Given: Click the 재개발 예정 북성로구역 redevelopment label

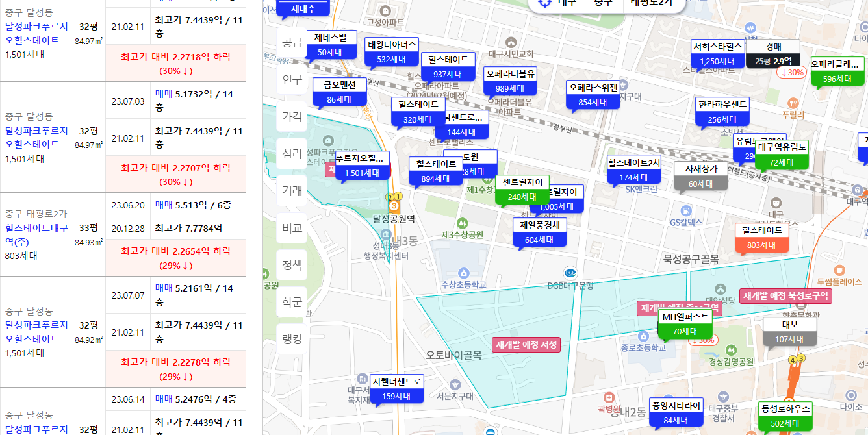Looking at the screenshot, I should coord(785,296).
